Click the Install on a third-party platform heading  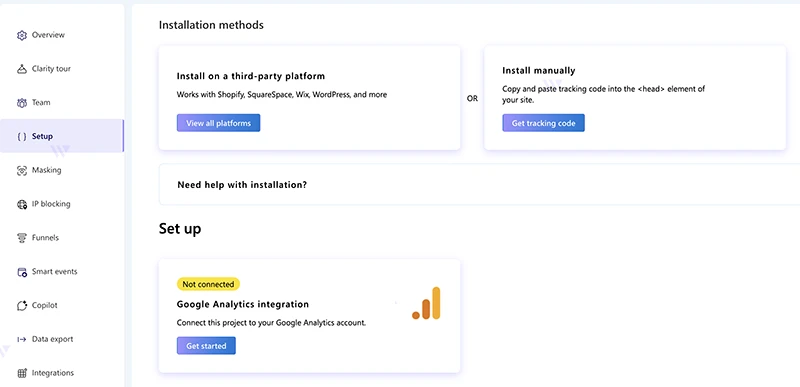(x=251, y=76)
